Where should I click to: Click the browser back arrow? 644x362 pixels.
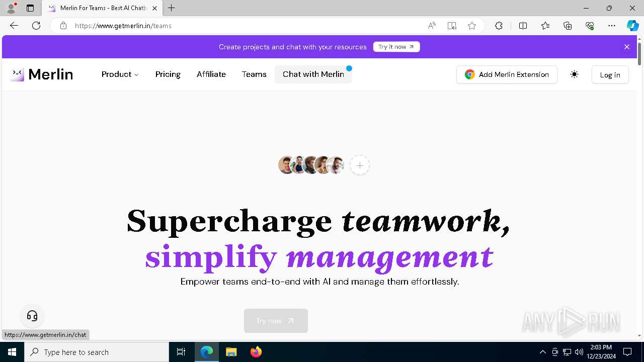point(14,26)
